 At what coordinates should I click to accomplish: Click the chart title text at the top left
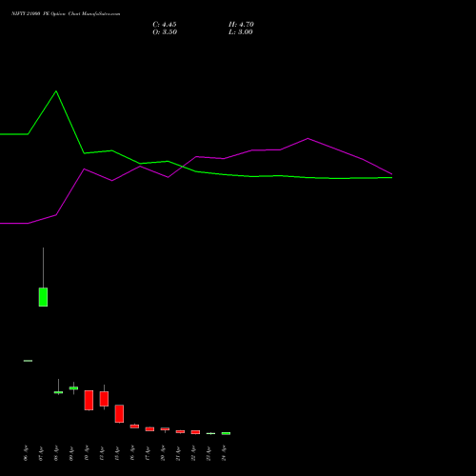click(66, 13)
